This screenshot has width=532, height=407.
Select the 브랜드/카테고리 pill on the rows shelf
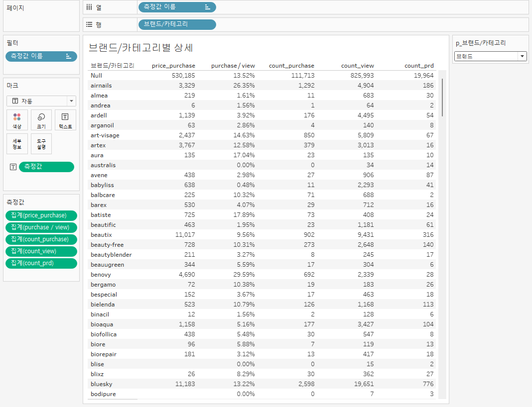pyautogui.click(x=177, y=24)
